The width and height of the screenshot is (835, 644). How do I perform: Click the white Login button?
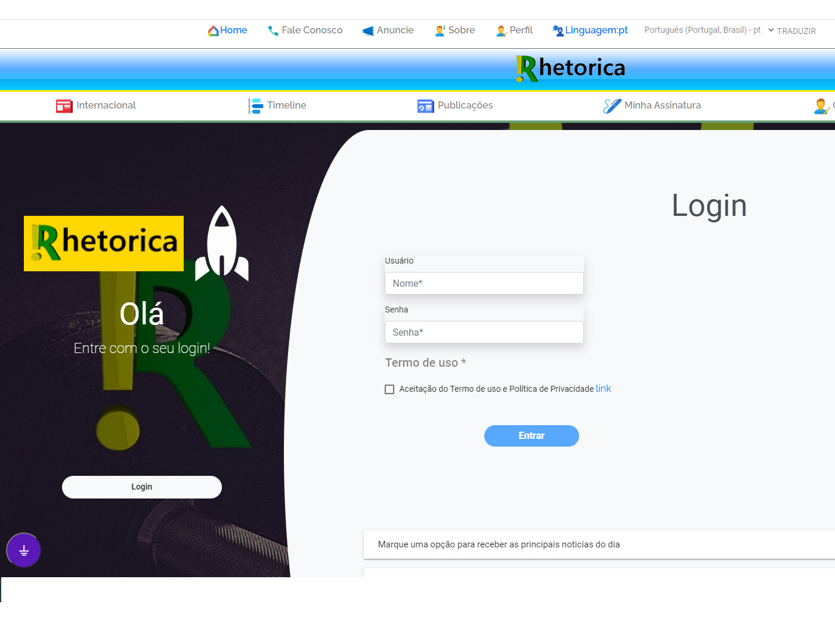[x=142, y=487]
